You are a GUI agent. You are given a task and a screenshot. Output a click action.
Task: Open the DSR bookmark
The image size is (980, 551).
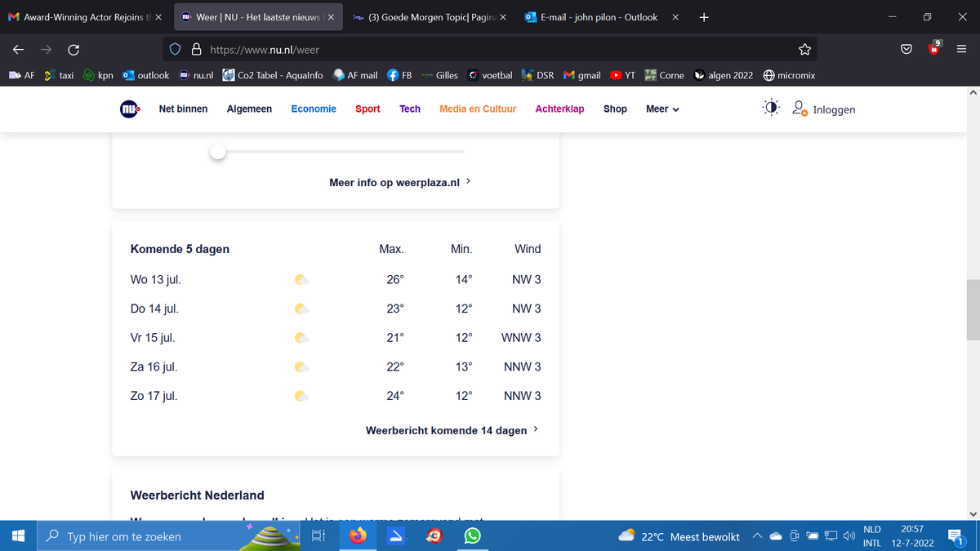(538, 75)
